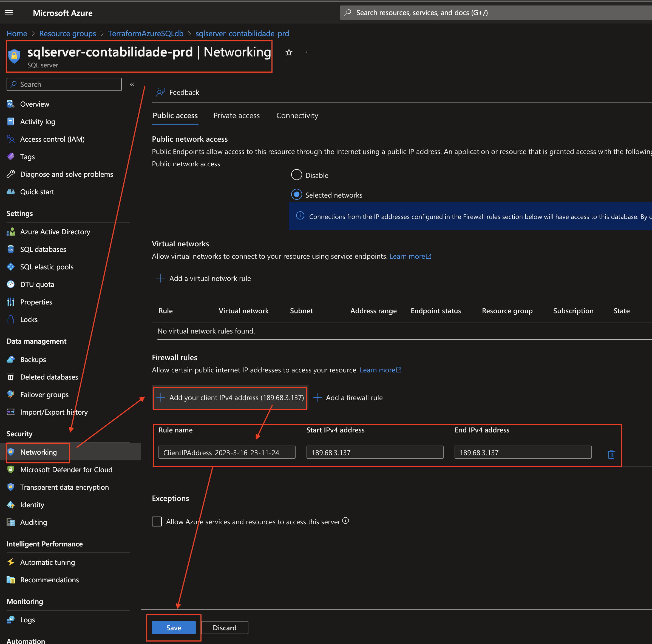This screenshot has height=644, width=652.
Task: Select the Disable public network access radio
Action: coord(296,175)
